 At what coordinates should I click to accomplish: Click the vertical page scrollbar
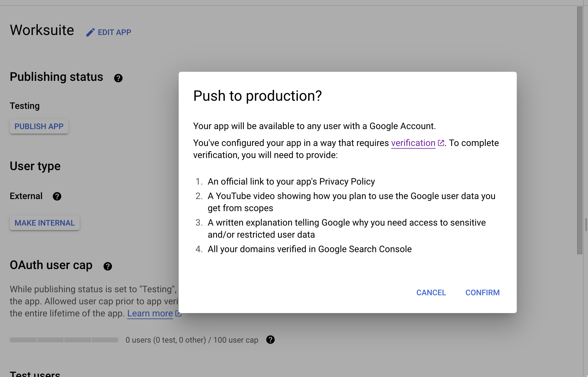pos(580,130)
